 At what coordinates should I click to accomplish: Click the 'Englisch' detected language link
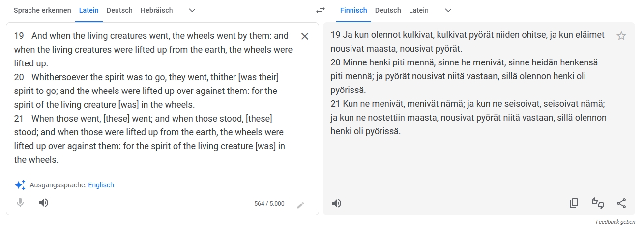101,185
